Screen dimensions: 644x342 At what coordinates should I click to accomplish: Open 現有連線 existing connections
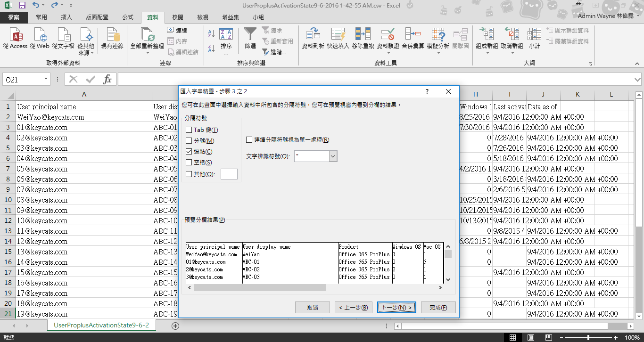[x=112, y=39]
